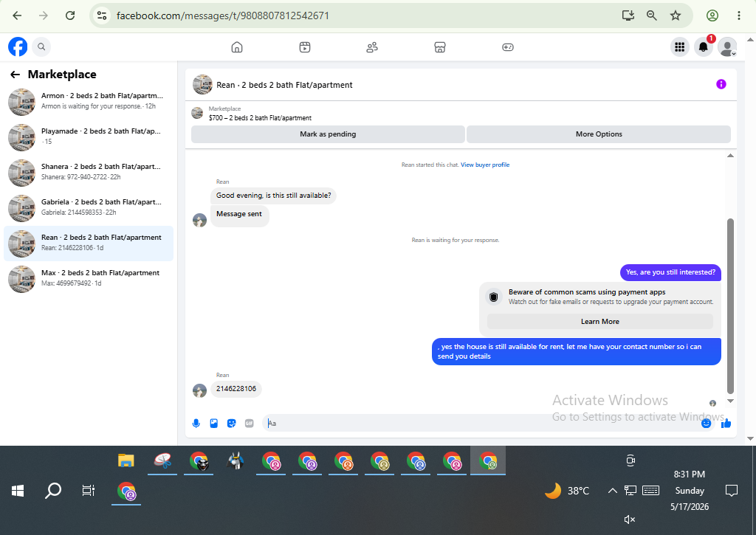Record a voice clip with microphone icon
The height and width of the screenshot is (535, 756).
tap(196, 423)
